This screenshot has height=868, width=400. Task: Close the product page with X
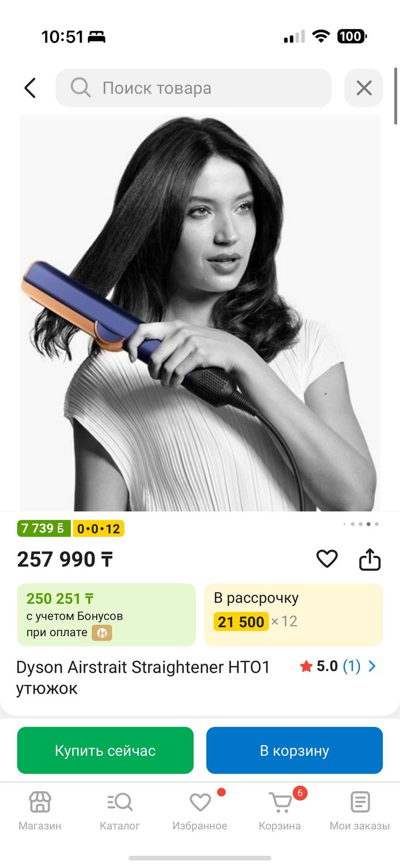pyautogui.click(x=364, y=88)
